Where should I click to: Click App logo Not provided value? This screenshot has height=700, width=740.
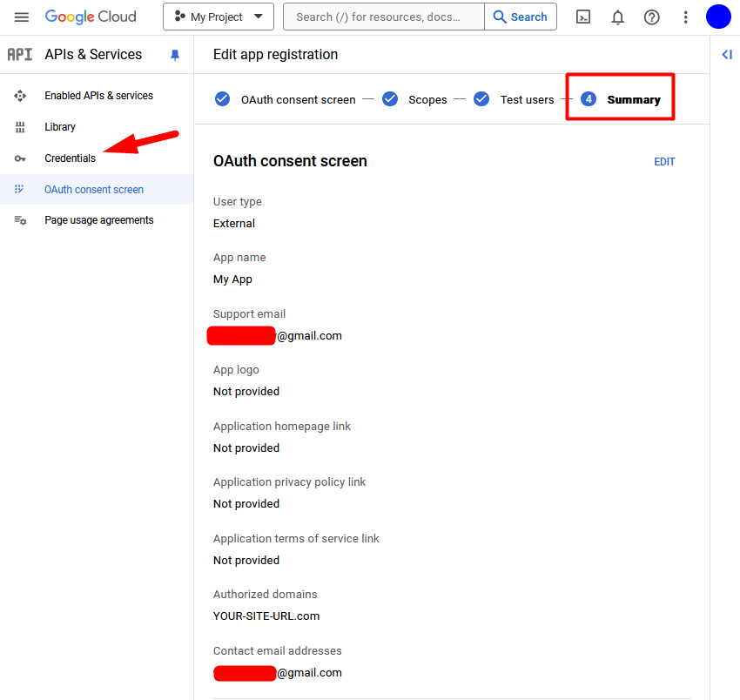click(x=246, y=391)
